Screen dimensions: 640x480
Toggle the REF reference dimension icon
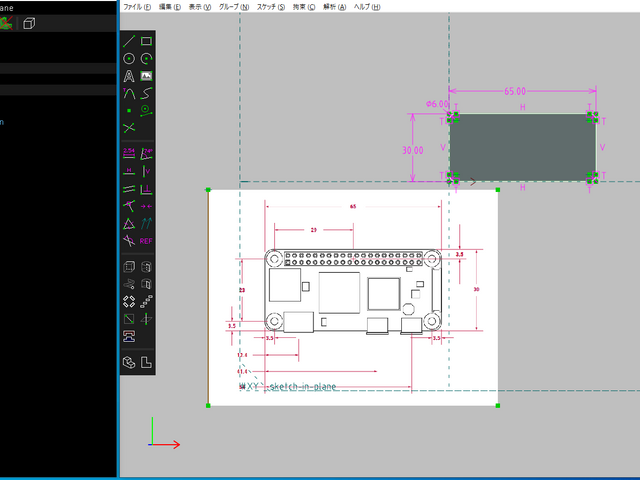[146, 241]
